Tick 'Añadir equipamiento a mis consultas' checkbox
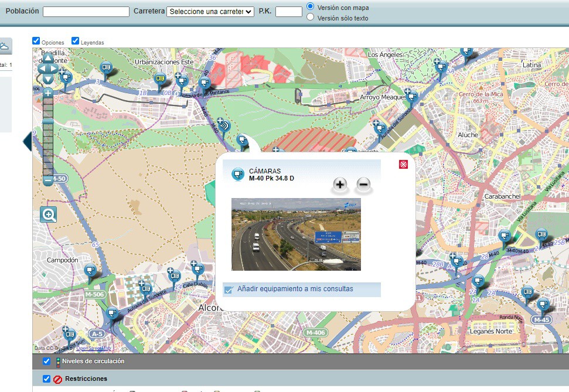Image resolution: width=569 pixels, height=392 pixels. click(229, 289)
